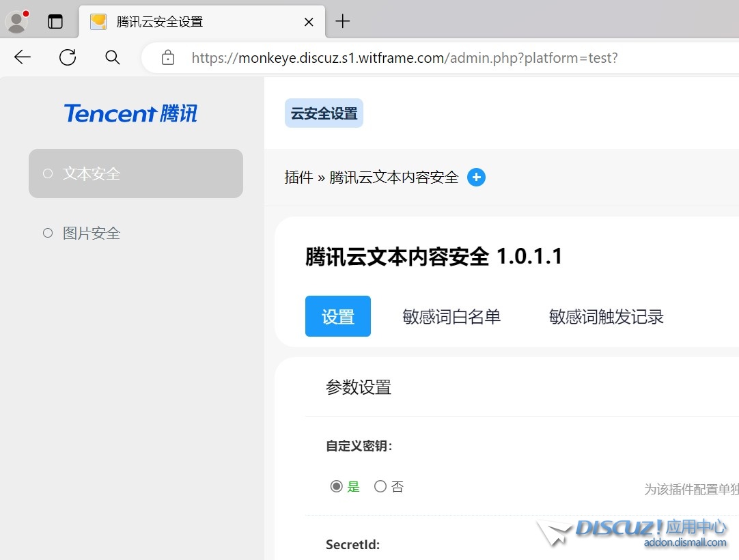
Task: Select 文本安全 in the sidebar
Action: click(136, 173)
